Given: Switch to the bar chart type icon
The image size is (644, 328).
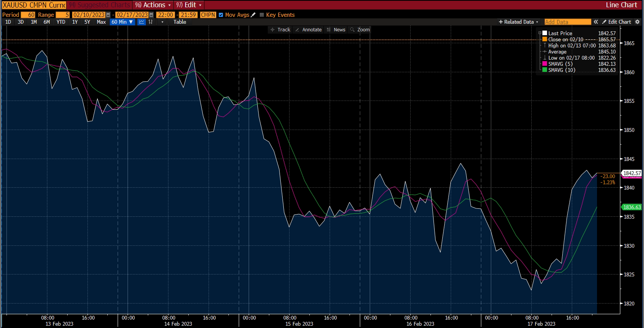Looking at the screenshot, I should [x=150, y=22].
